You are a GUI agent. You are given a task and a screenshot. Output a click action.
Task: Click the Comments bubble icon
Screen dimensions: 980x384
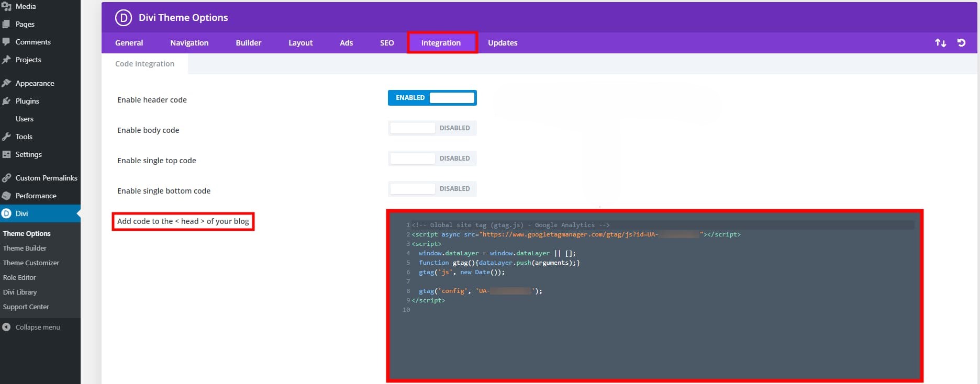6,42
